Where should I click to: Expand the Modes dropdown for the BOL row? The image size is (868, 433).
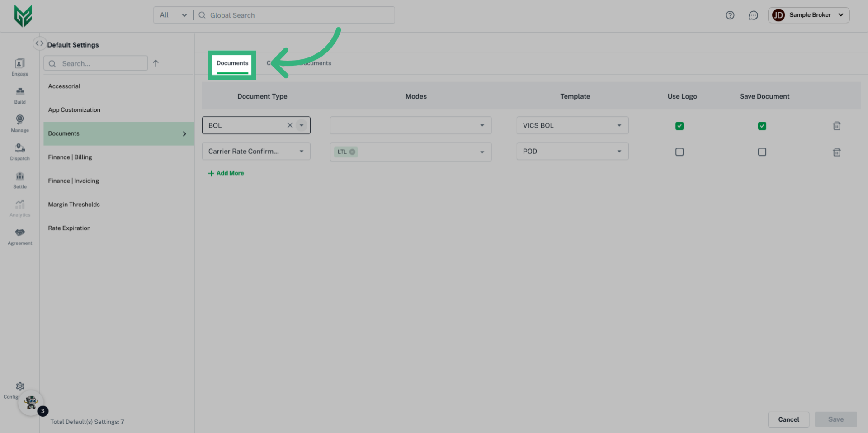click(x=481, y=125)
